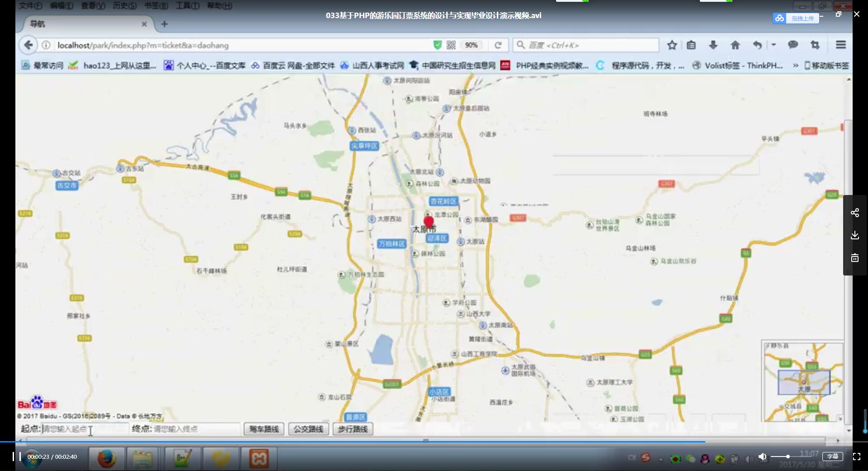Image resolution: width=868 pixels, height=471 pixels.
Task: Open 百度云 网盘 bookmark
Action: 293,66
